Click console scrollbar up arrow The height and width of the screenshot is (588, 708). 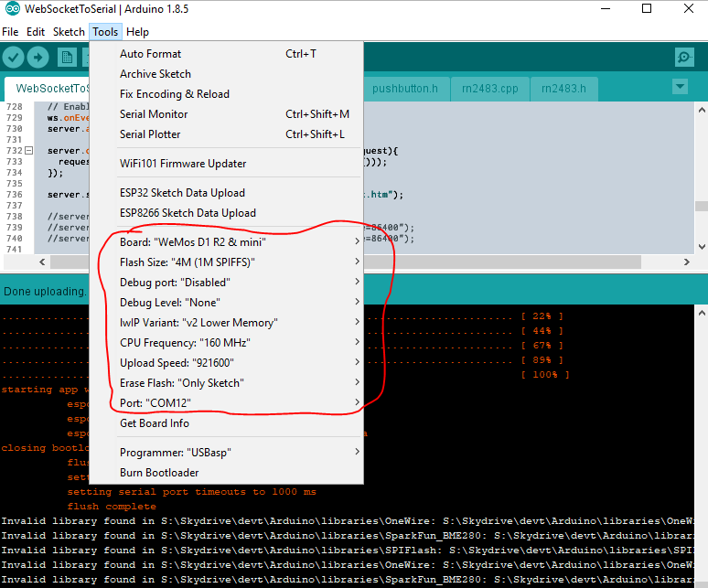coord(702,312)
